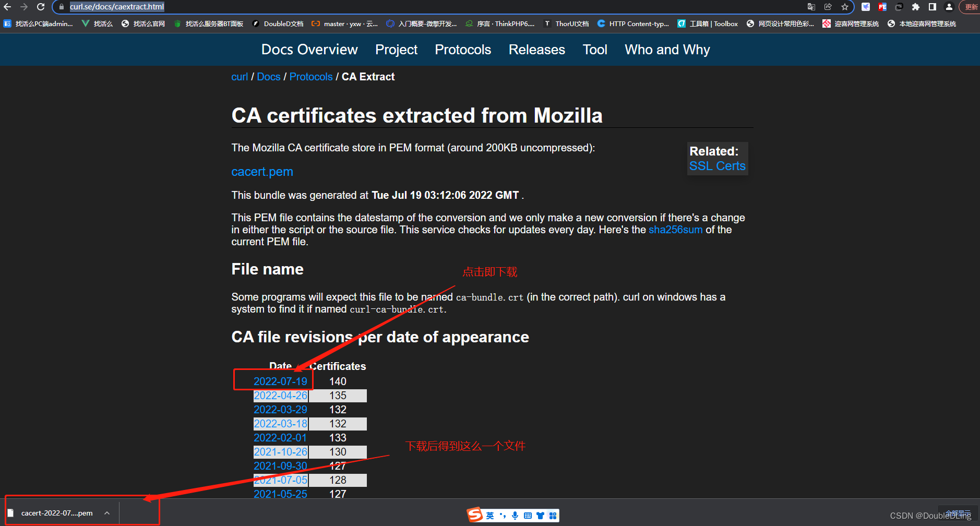
Task: Open the Extensions puzzle-piece menu
Action: pos(916,7)
